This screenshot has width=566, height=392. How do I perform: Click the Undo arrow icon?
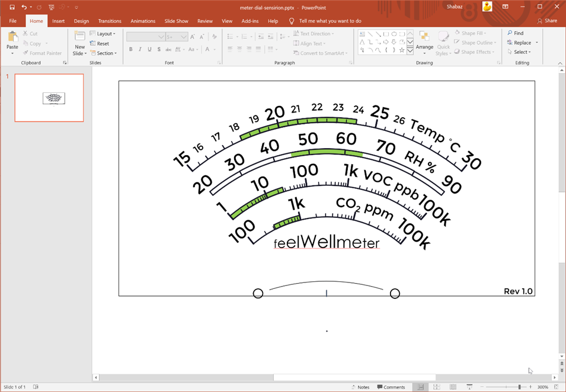pos(24,7)
